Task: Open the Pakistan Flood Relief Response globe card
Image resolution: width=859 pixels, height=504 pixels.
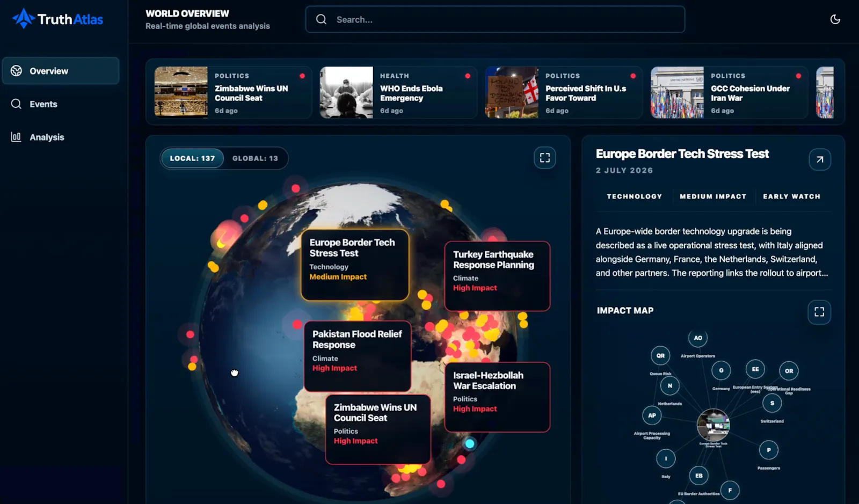Action: tap(358, 356)
